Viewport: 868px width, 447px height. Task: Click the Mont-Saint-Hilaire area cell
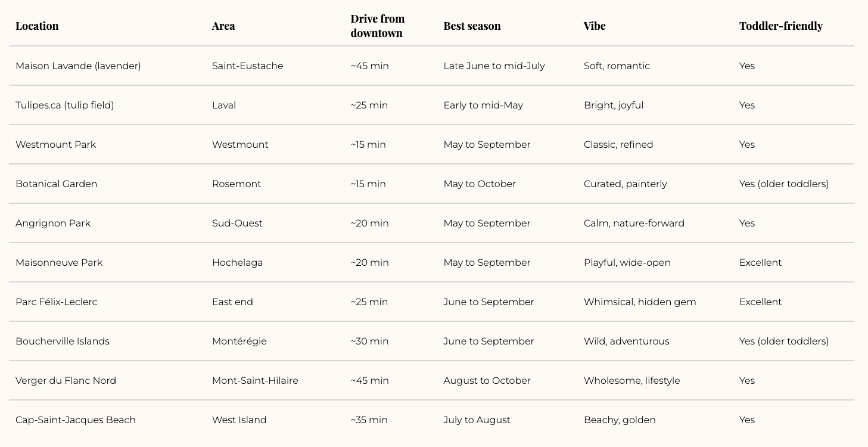(255, 380)
